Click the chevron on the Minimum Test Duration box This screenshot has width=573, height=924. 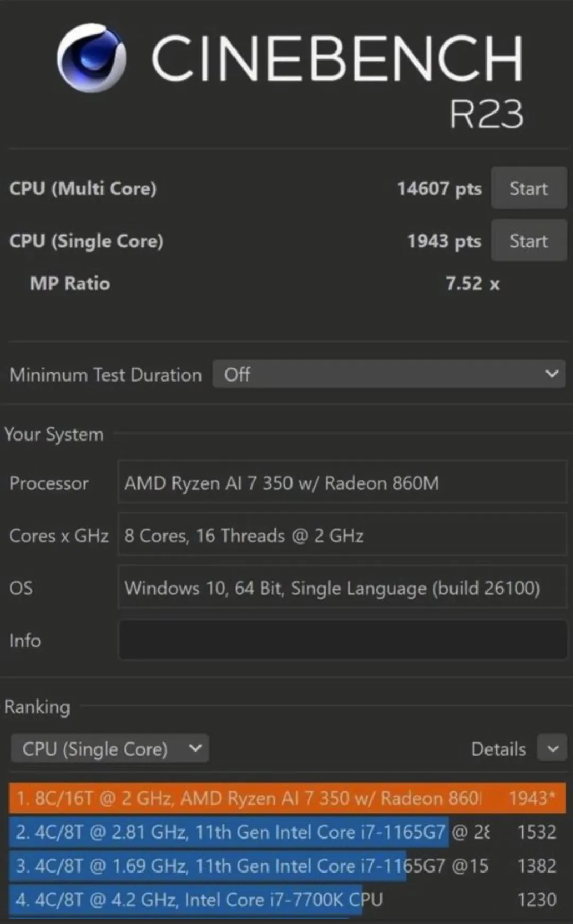552,374
